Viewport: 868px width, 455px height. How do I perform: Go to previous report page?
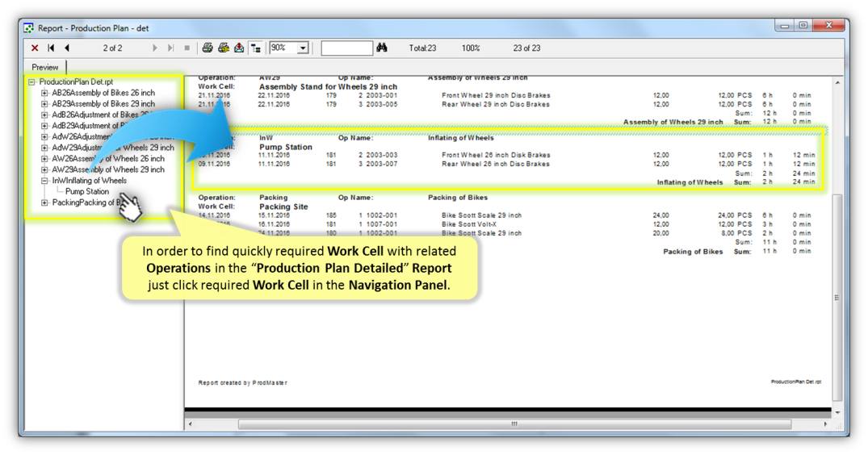point(67,48)
